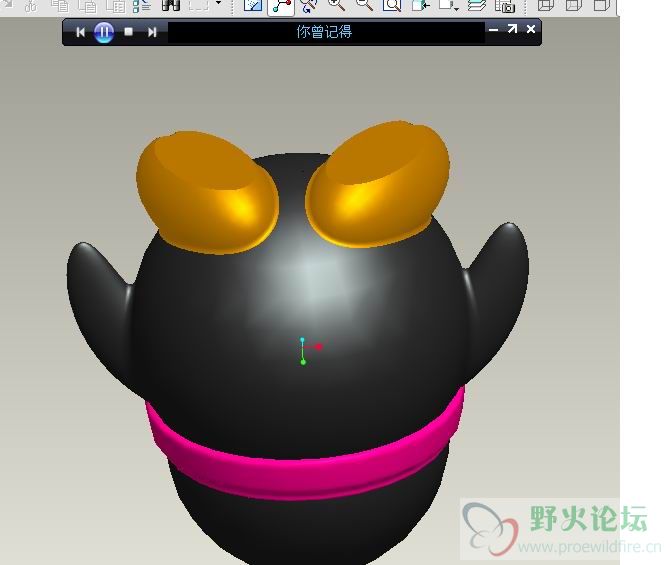The width and height of the screenshot is (671, 565).
Task: Pause playback in the media player bar
Action: coord(104,32)
